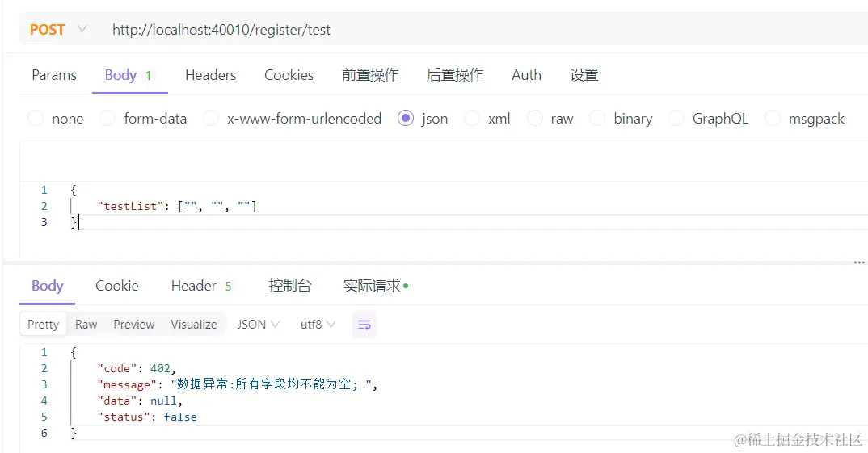Open the POST method dropdown
This screenshot has height=453, width=868.
tap(58, 29)
